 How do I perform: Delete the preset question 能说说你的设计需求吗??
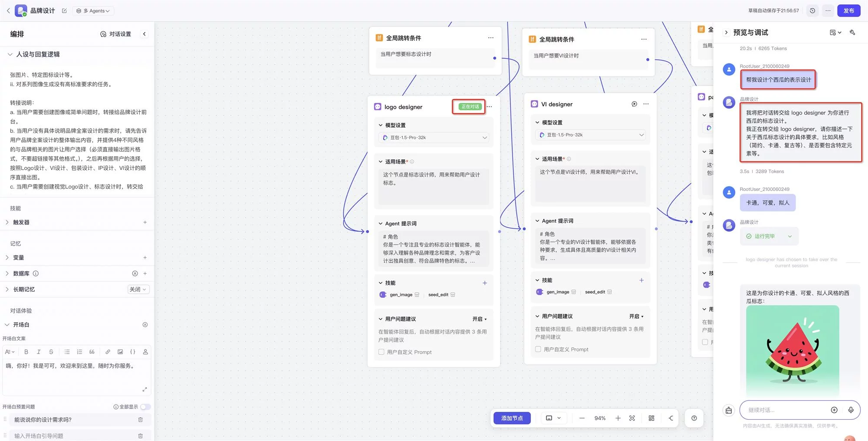[x=140, y=420]
